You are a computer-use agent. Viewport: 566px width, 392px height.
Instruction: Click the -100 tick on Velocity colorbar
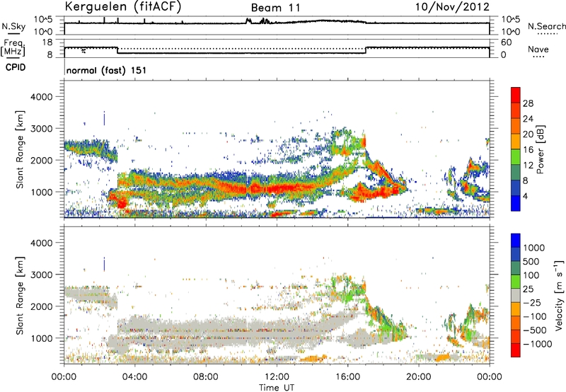(x=535, y=316)
